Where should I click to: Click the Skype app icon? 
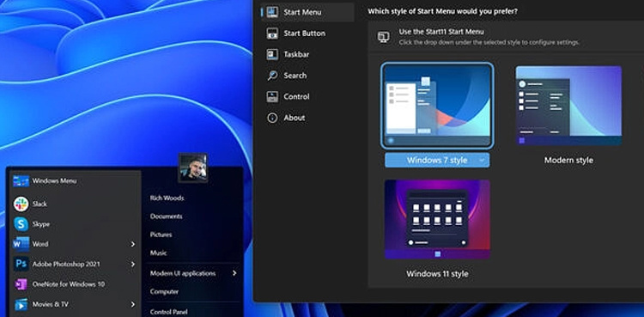pyautogui.click(x=21, y=224)
